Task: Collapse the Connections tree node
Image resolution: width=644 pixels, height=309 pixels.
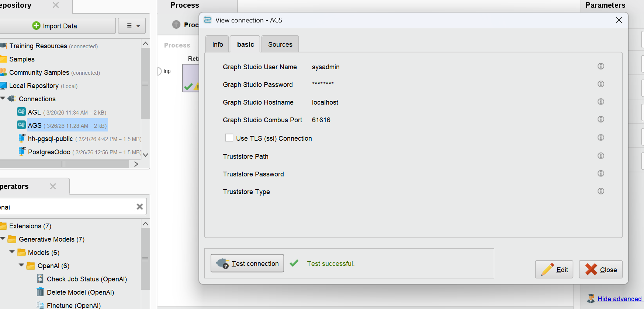Action: 3,98
